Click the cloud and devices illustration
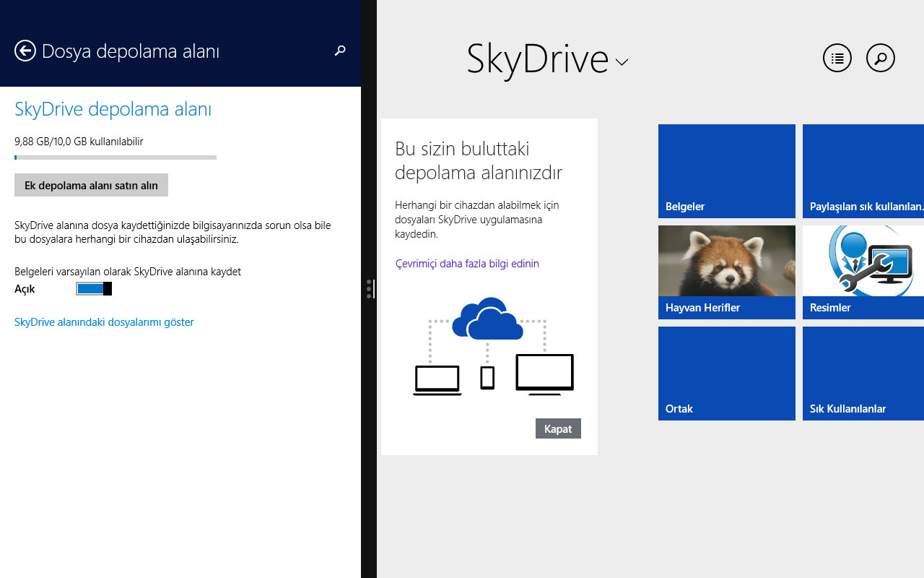This screenshot has width=924, height=578. (493, 346)
